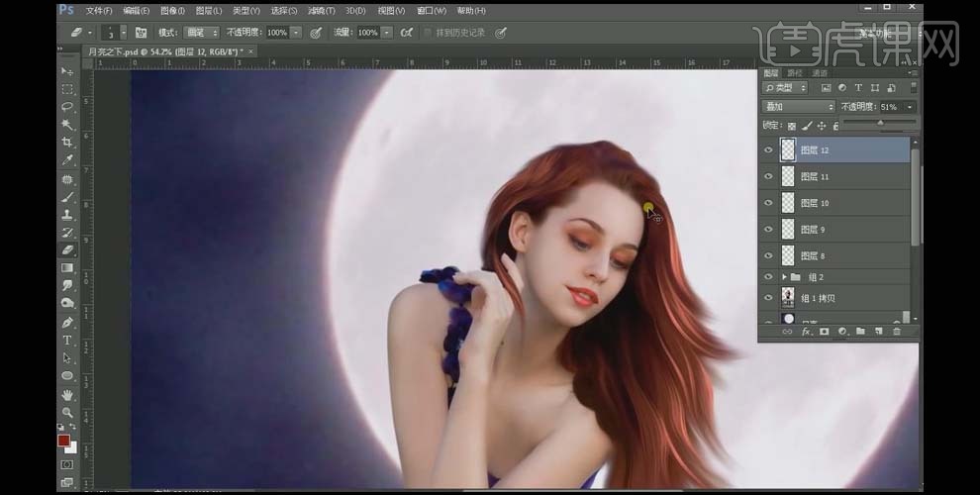The width and height of the screenshot is (980, 495).
Task: Open the brush panel toggle icon
Action: click(141, 33)
